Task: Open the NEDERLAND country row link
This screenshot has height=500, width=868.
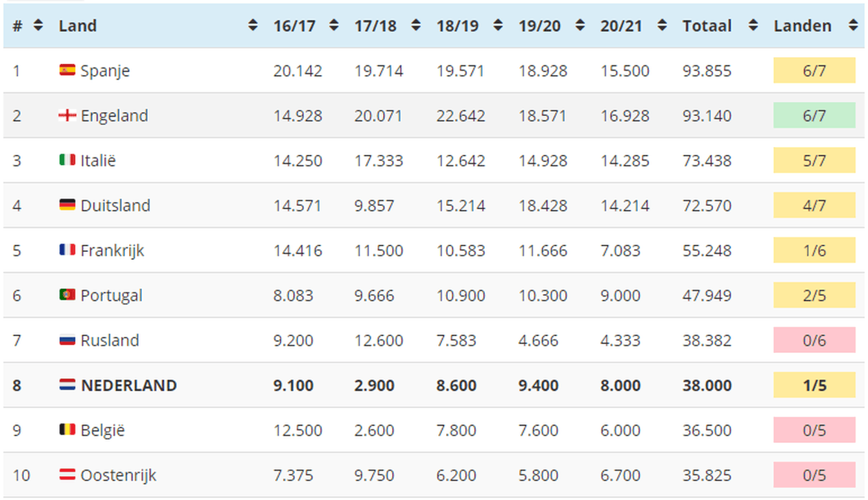Action: (128, 385)
